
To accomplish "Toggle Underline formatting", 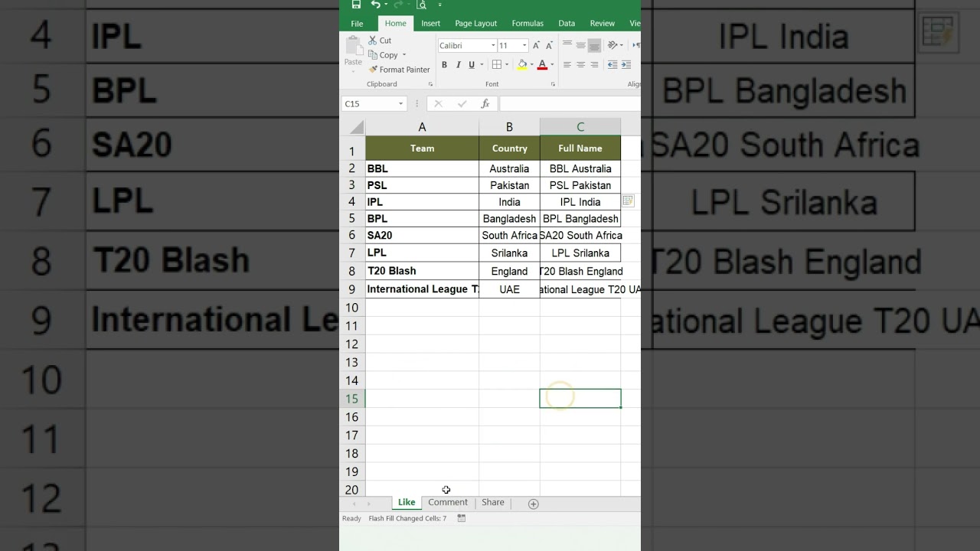I will point(472,65).
